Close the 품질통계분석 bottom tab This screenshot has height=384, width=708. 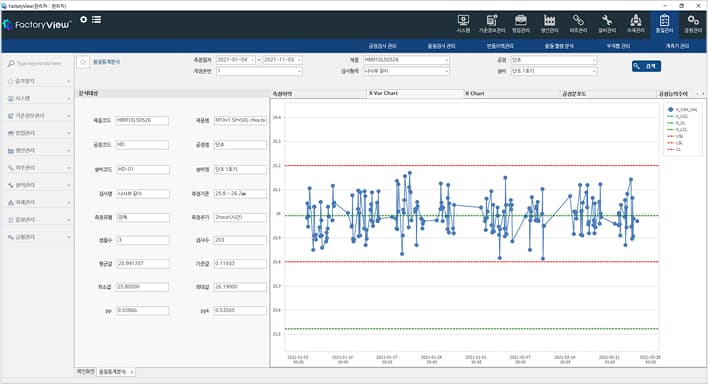tap(131, 372)
